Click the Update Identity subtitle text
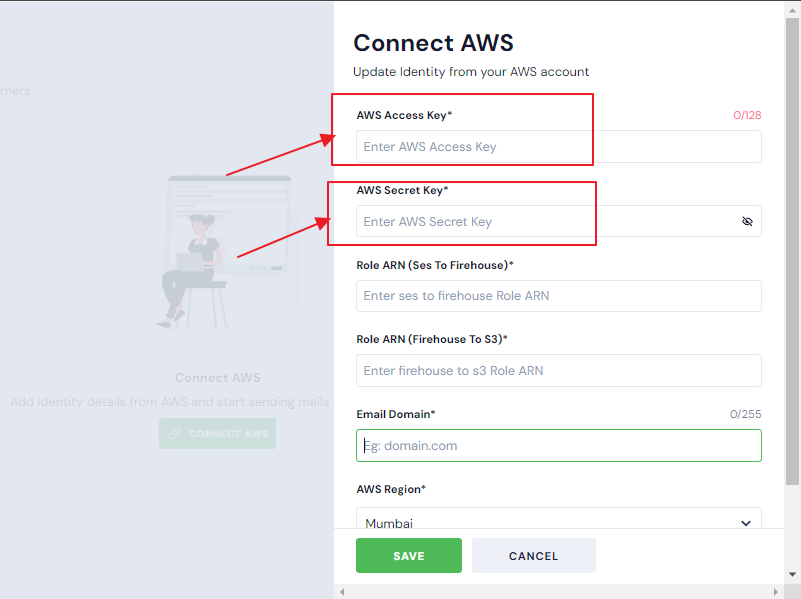Viewport: 801px width, 599px height. (471, 71)
